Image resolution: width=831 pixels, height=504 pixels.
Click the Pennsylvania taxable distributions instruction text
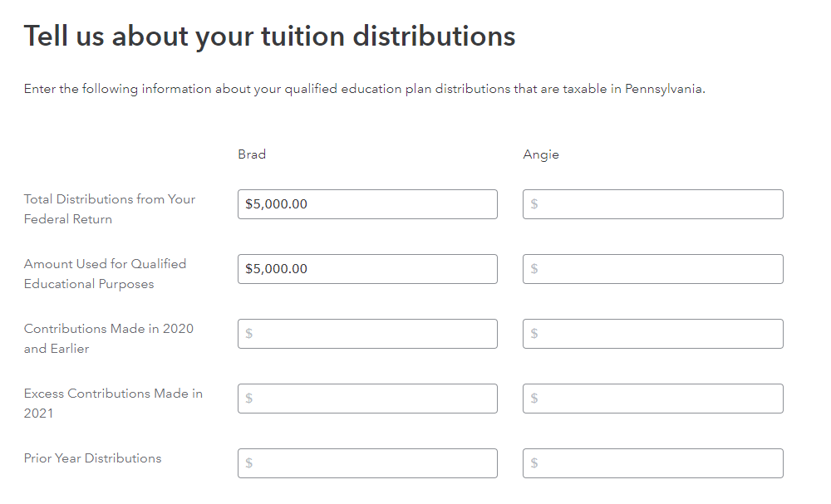[365, 89]
